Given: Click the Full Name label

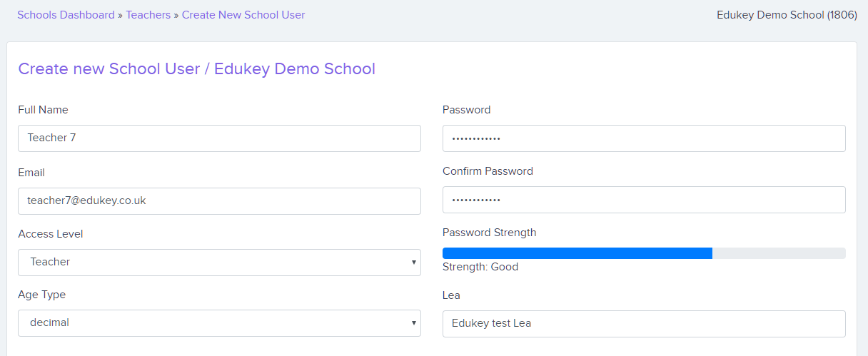Looking at the screenshot, I should pos(43,110).
